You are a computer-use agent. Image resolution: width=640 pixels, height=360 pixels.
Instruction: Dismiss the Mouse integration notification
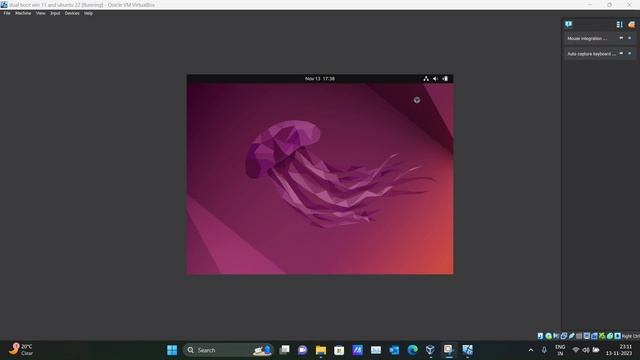[x=630, y=38]
